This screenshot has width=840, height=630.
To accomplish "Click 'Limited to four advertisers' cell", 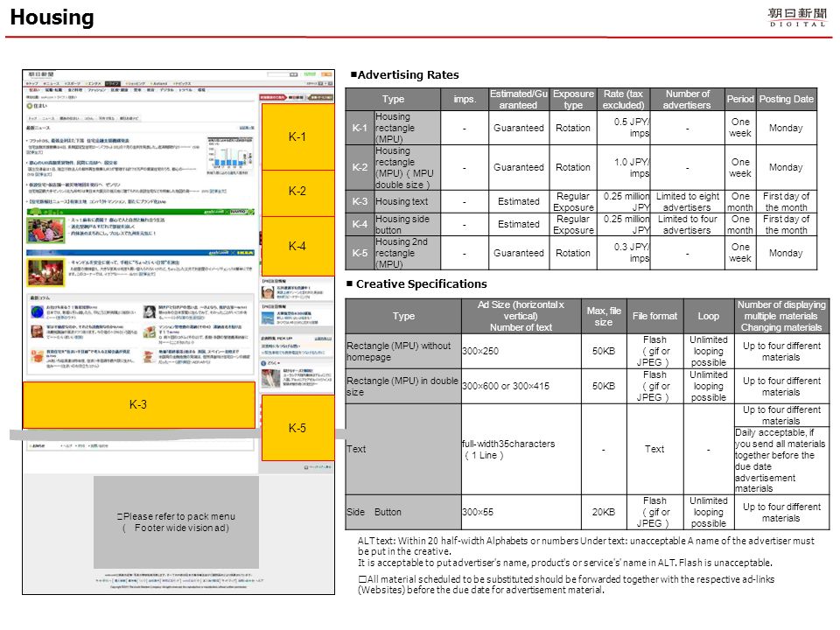I will pos(688,224).
